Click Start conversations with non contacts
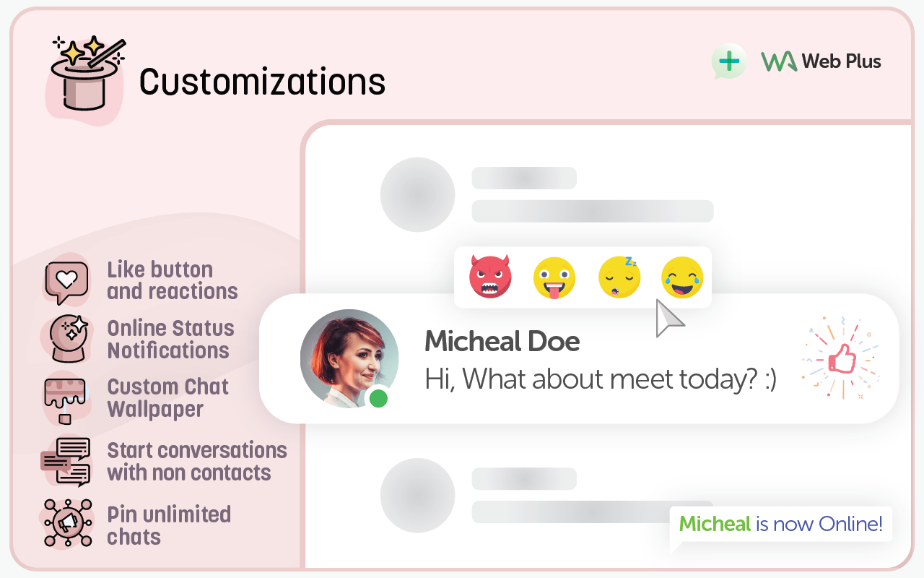Image resolution: width=924 pixels, height=578 pixels. pyautogui.click(x=196, y=461)
